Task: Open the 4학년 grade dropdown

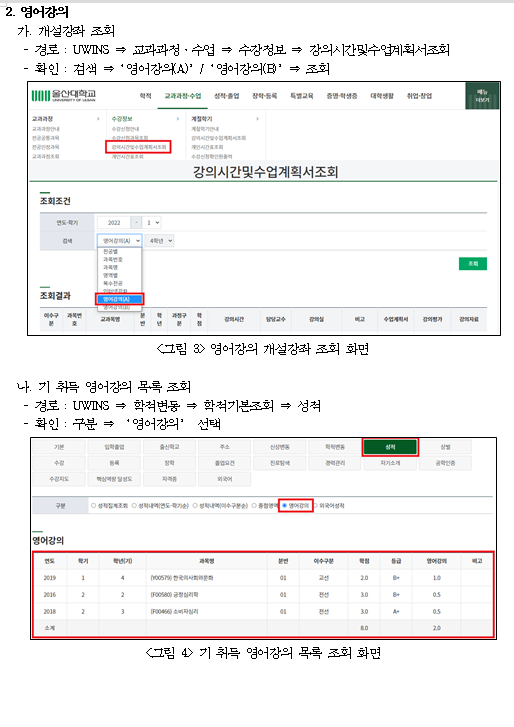Action: 159,241
